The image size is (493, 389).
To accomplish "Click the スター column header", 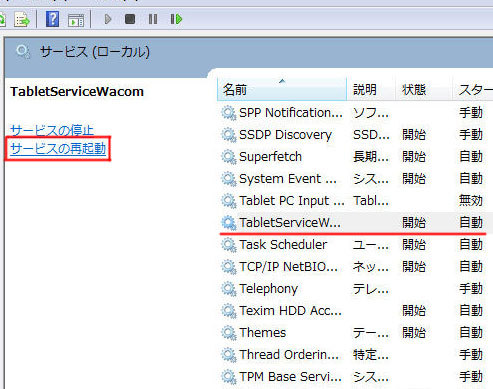I will tap(473, 89).
